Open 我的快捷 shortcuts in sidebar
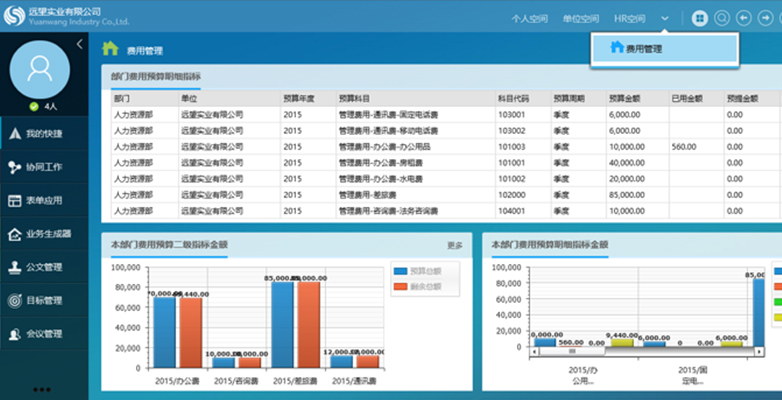The height and width of the screenshot is (400, 782). [42, 133]
